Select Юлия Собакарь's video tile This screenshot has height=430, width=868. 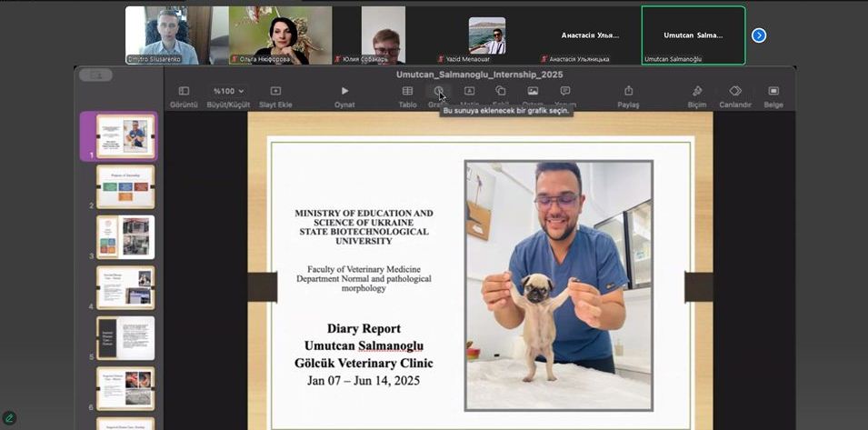383,35
